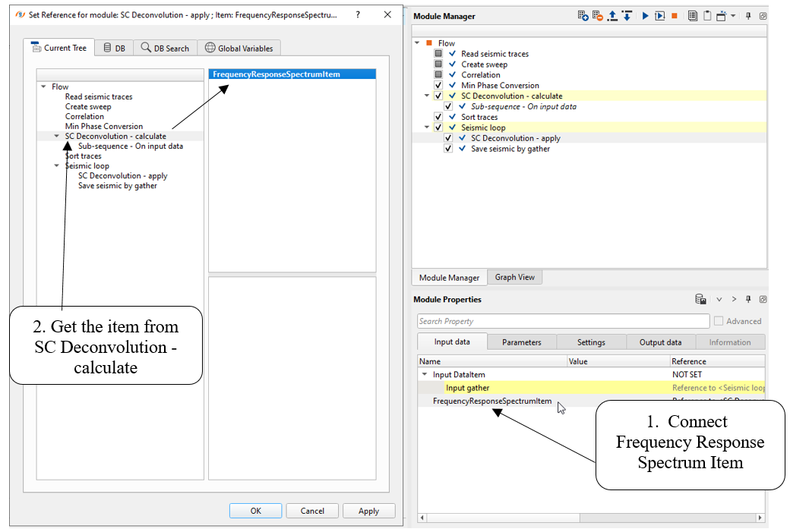Run the flow with the blue play icon
The width and height of the screenshot is (790, 532).
(645, 16)
